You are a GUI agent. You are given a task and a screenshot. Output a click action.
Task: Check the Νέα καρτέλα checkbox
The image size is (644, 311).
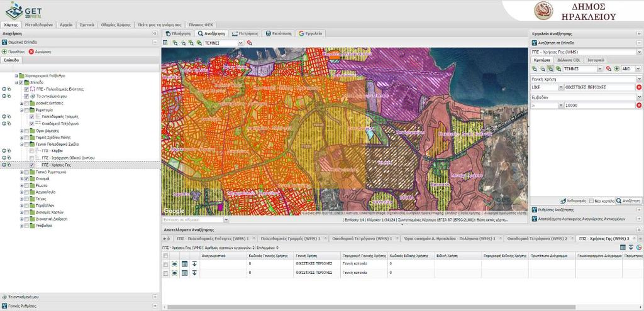[591, 201]
